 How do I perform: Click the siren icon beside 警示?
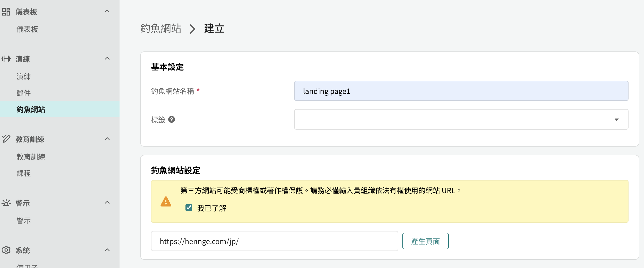[x=6, y=203]
